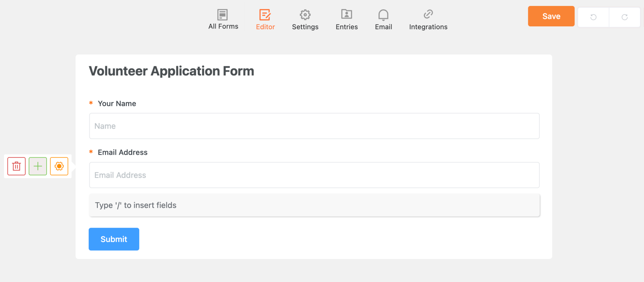Click the Settings gear icon

(305, 14)
